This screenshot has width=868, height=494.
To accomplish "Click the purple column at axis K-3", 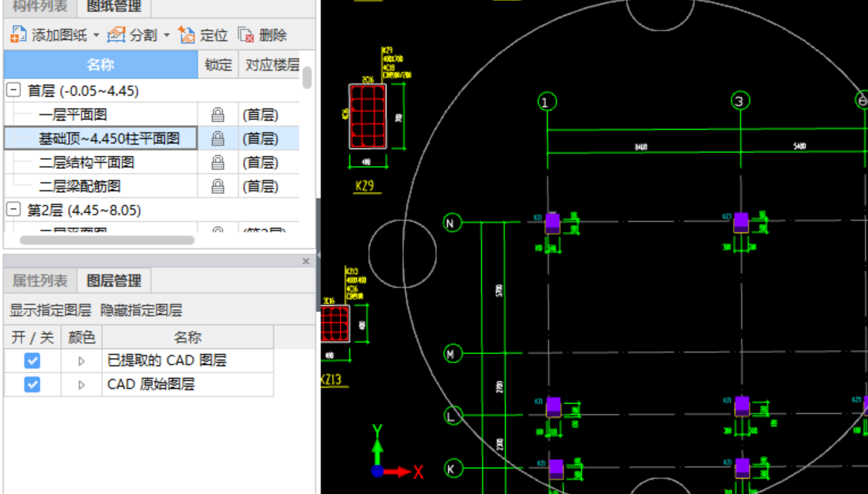I will tap(742, 468).
